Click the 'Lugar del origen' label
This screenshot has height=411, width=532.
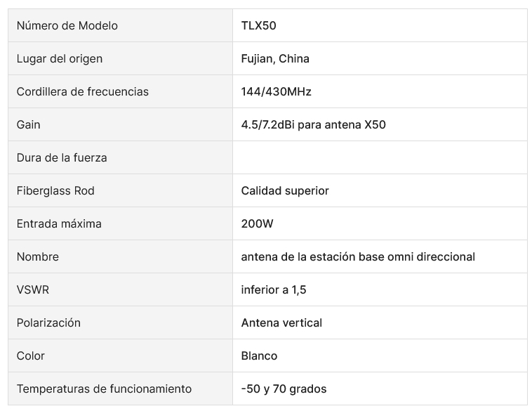60,59
